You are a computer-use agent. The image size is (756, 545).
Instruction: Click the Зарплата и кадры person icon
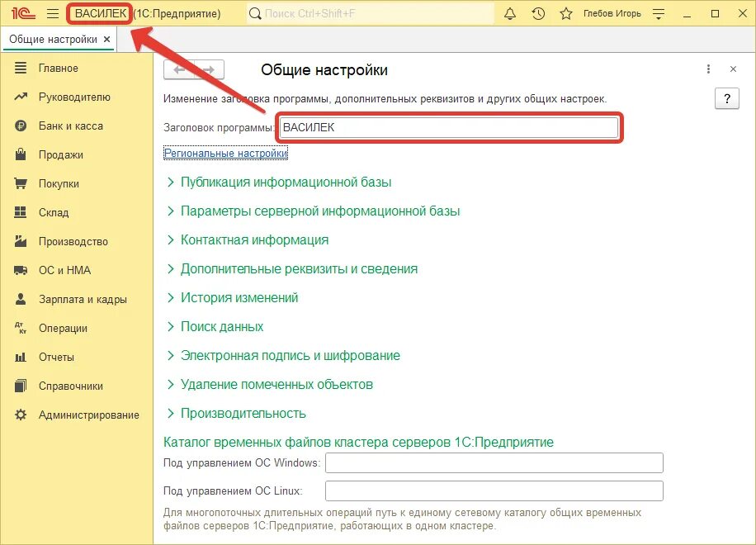pos(21,299)
